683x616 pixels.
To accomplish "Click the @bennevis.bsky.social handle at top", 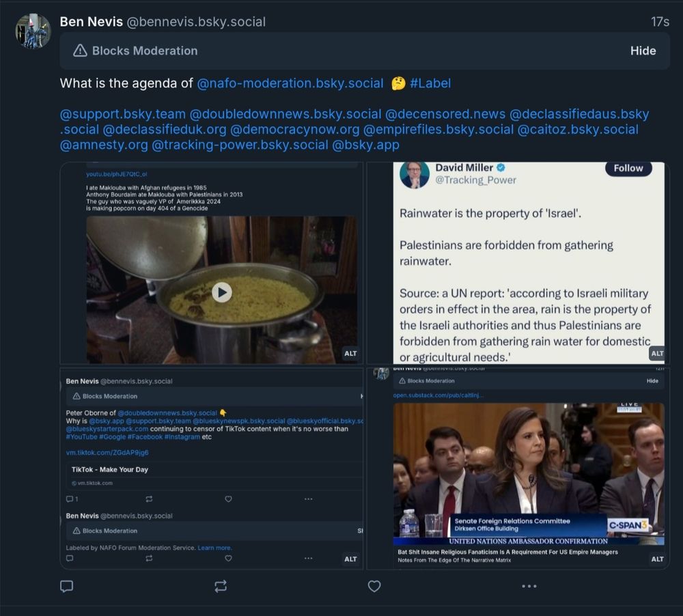I will point(195,22).
